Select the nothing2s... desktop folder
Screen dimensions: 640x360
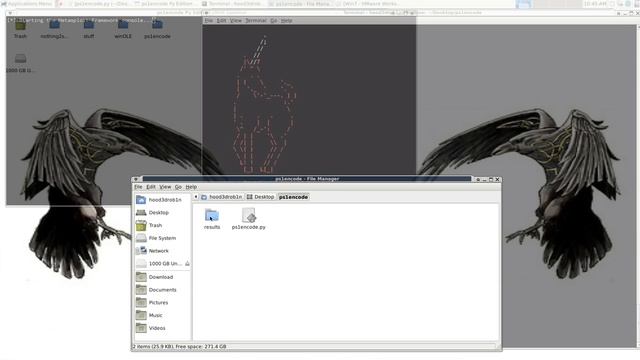[54, 29]
